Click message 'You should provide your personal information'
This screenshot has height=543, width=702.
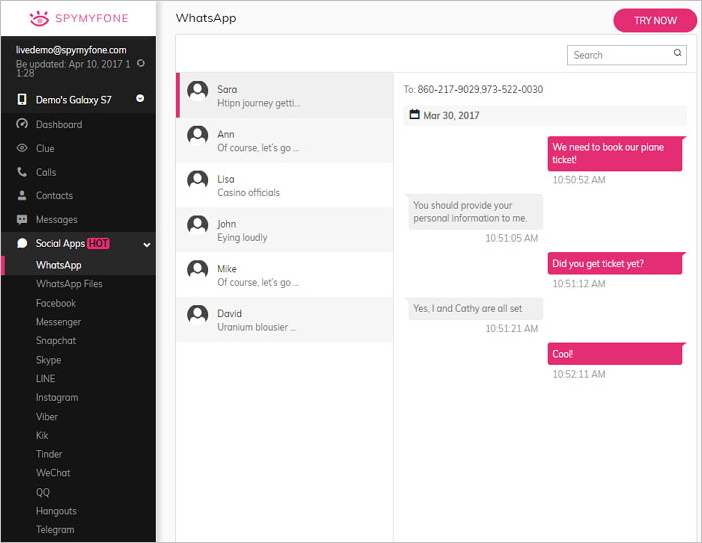[474, 212]
